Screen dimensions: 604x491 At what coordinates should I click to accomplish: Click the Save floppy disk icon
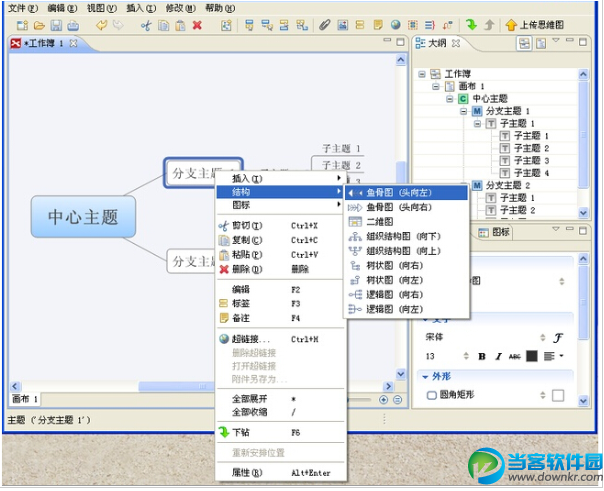(x=56, y=25)
